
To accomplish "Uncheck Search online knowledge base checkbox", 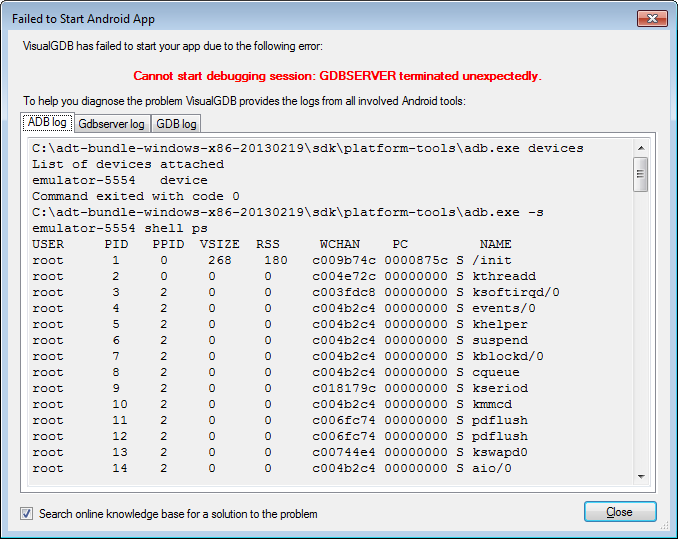I will point(27,513).
